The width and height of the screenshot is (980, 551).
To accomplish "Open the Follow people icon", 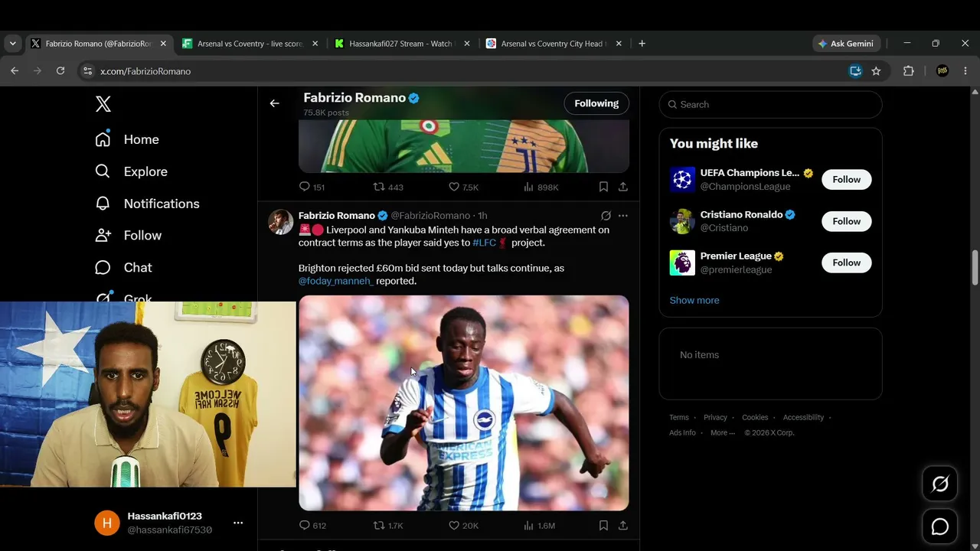I will point(103,236).
